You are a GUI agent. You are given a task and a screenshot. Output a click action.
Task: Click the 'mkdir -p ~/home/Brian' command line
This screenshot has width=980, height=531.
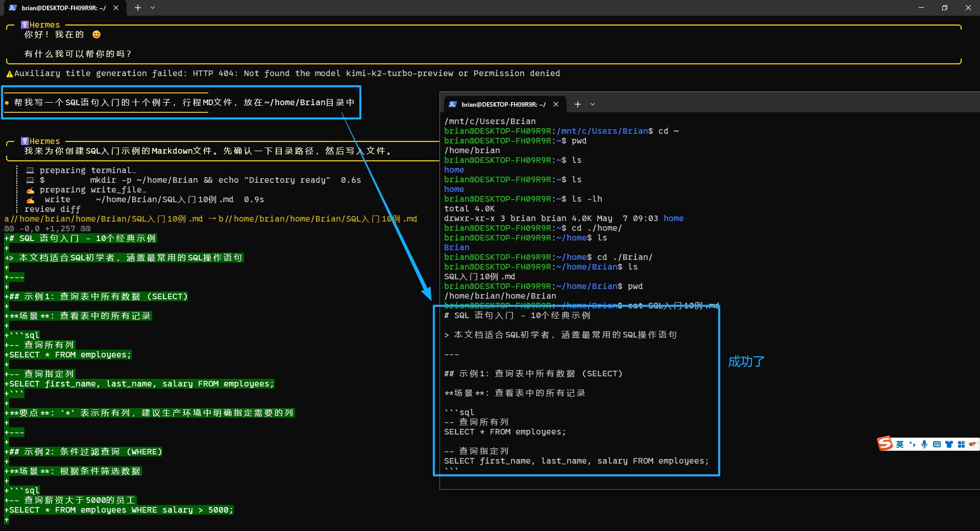click(210, 180)
